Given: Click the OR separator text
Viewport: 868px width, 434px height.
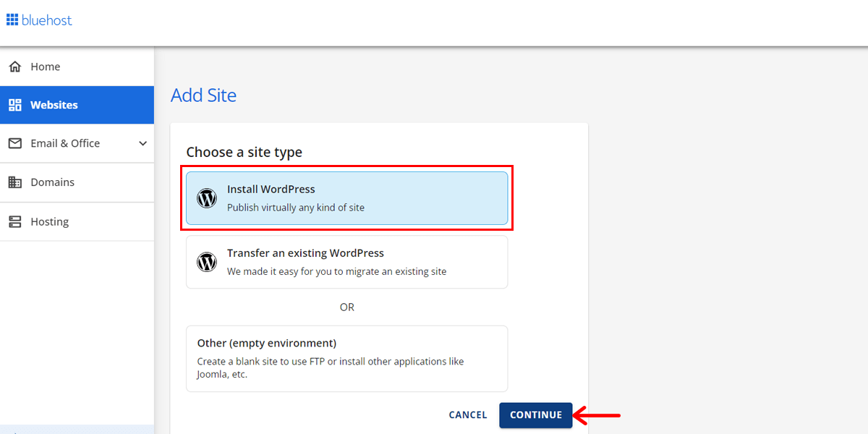Looking at the screenshot, I should (x=347, y=307).
